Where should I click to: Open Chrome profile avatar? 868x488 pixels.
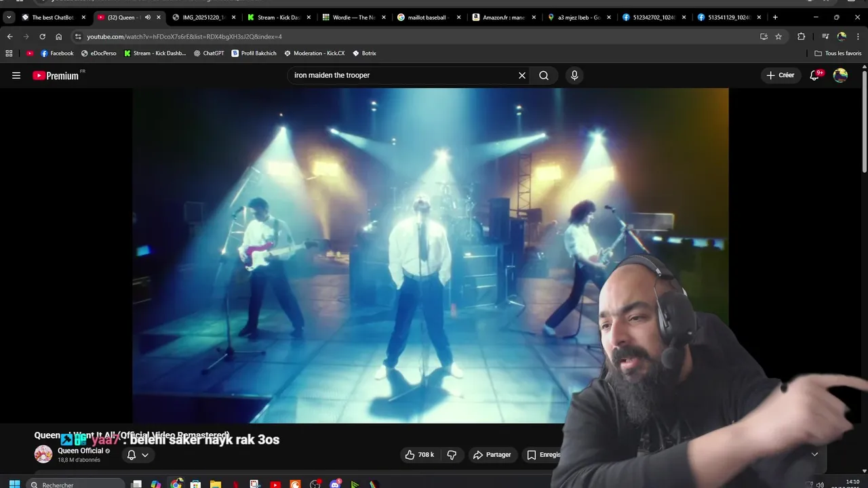[842, 37]
